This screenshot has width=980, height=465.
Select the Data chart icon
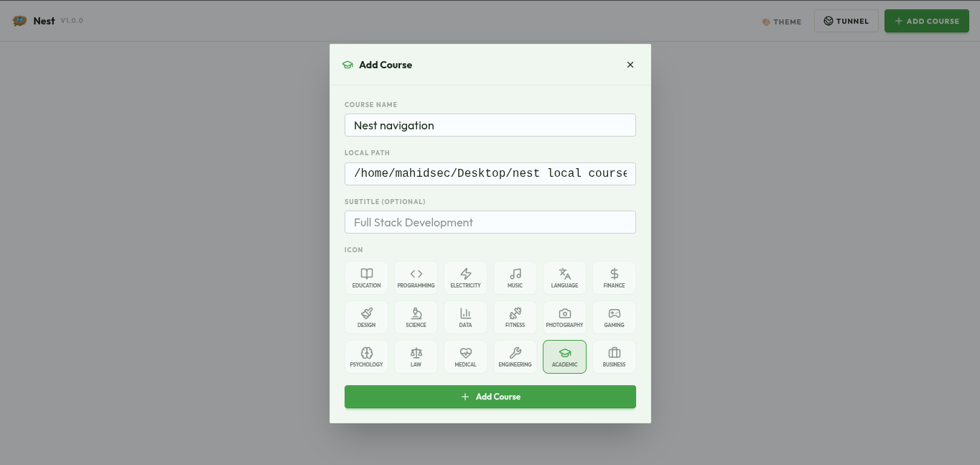click(x=465, y=317)
